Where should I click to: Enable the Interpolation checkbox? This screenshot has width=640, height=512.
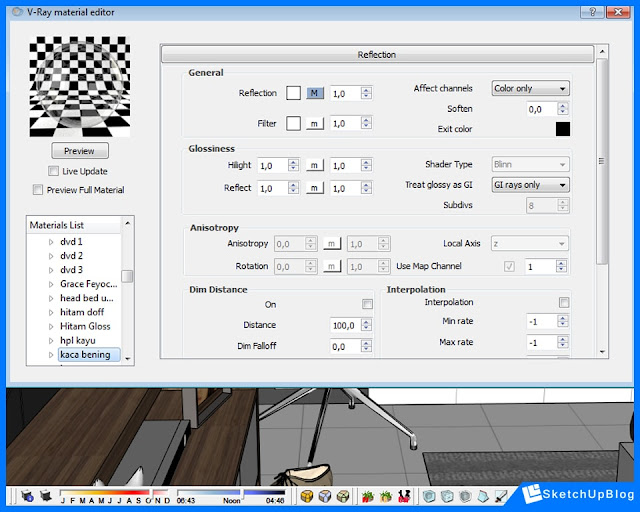pos(564,302)
